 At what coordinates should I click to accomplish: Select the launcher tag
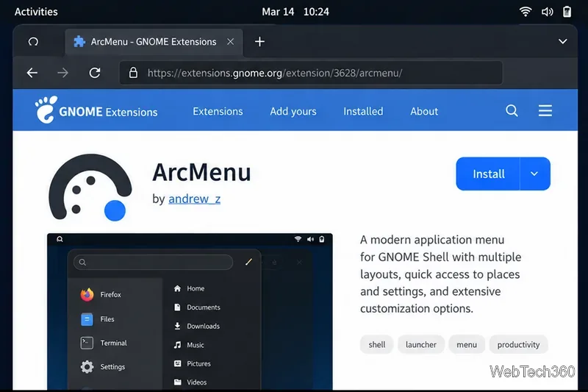(x=420, y=344)
